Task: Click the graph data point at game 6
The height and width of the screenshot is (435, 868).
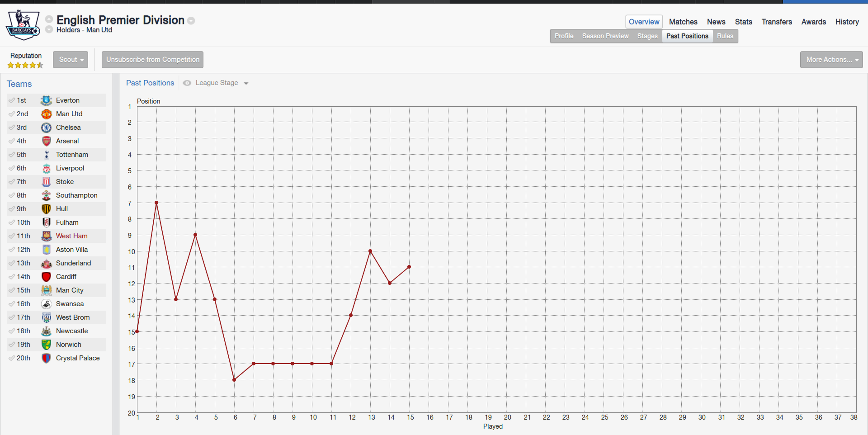Action: click(x=234, y=380)
